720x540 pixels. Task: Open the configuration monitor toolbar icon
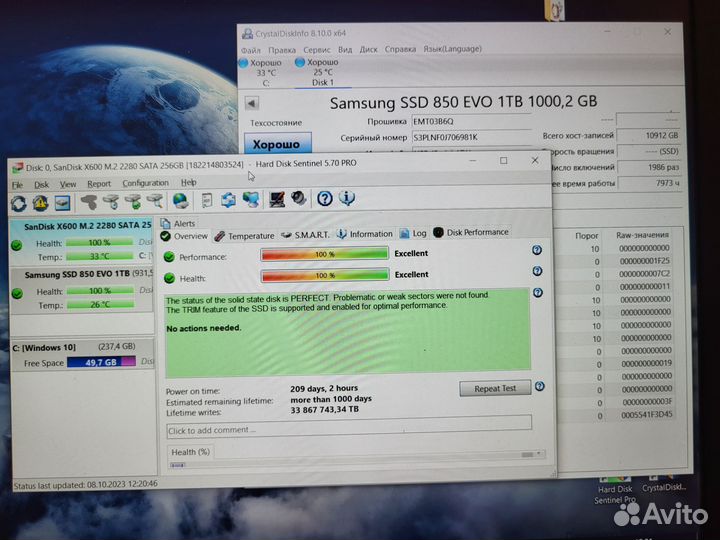click(277, 199)
